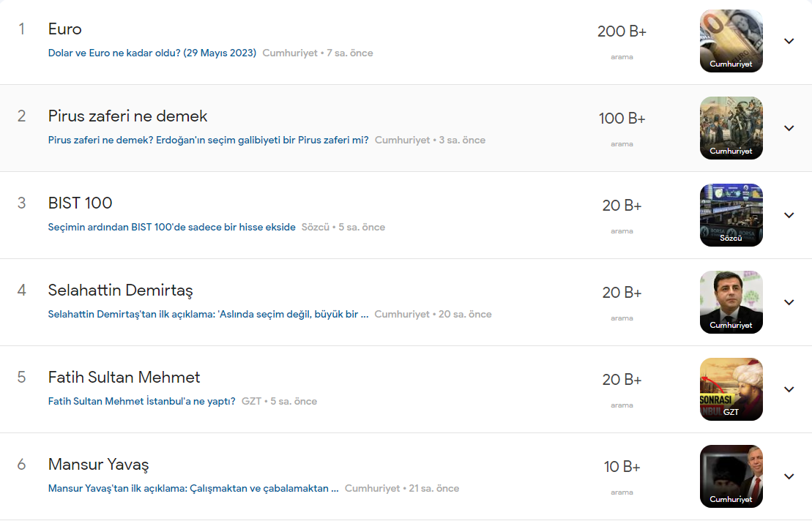Open Demirtaş'tan ilk açıklama article link
812x521 pixels.
click(x=208, y=314)
